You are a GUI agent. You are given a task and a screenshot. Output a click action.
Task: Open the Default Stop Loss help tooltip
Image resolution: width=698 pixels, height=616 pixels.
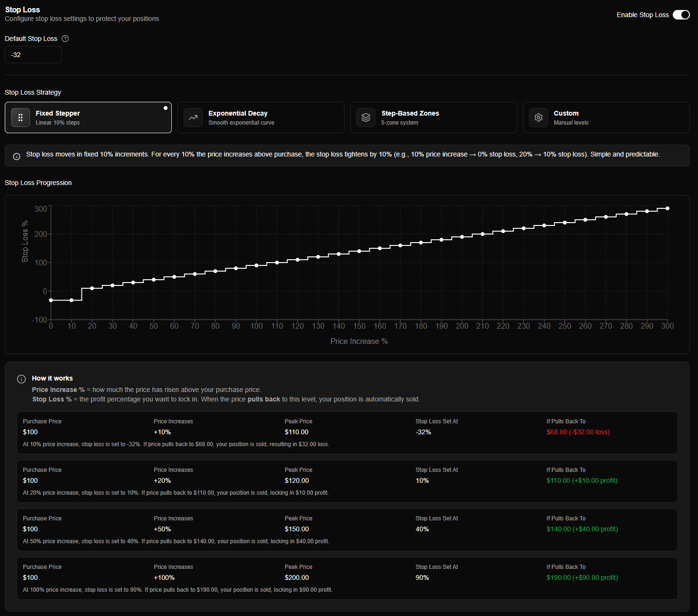click(x=65, y=39)
